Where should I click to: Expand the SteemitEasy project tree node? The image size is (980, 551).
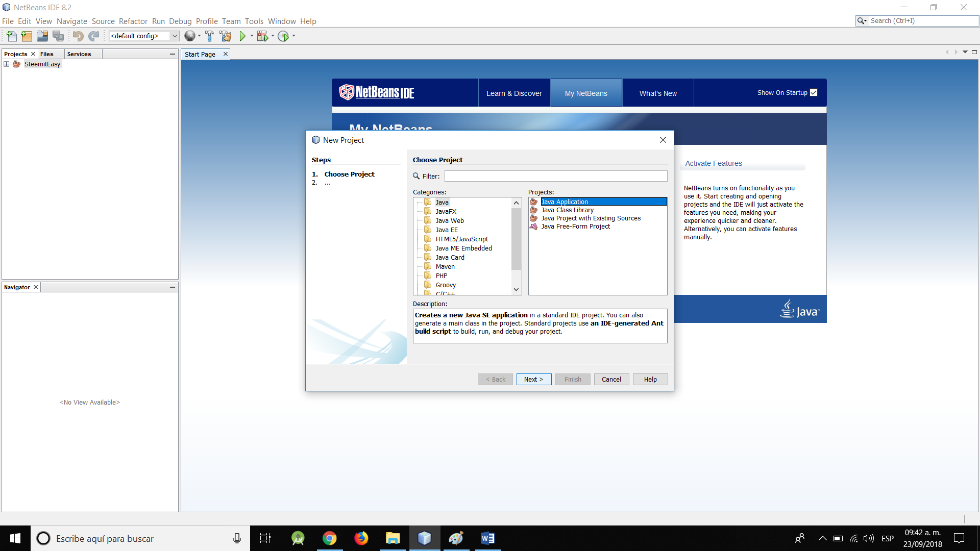tap(7, 64)
